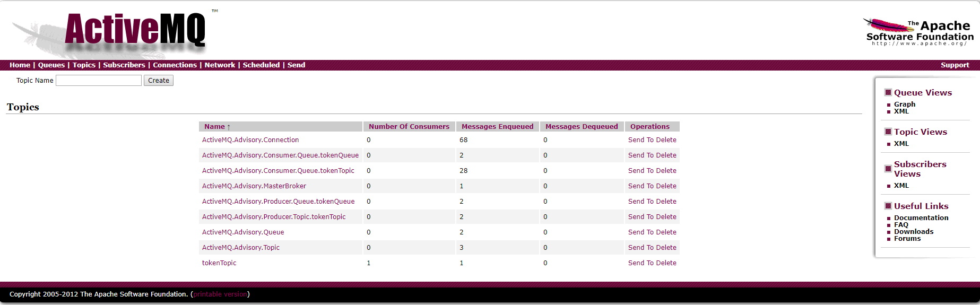Open ActiveMQ.Advisory.MasterBroker topic

[254, 186]
